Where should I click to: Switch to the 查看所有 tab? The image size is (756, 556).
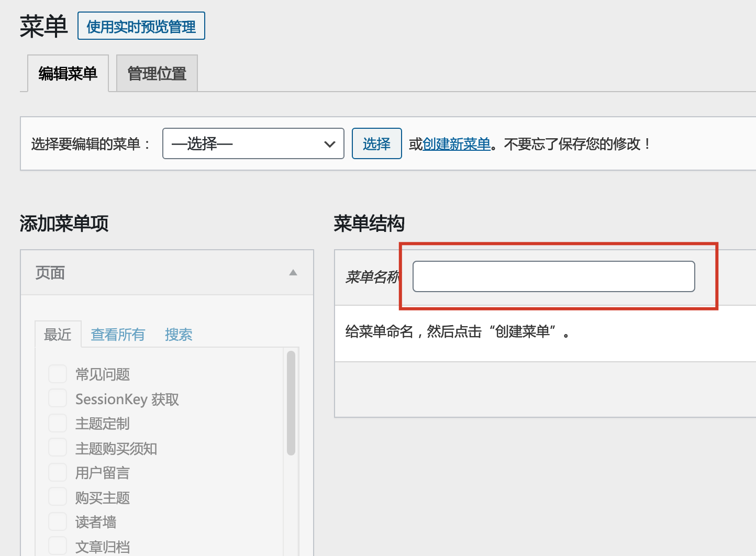pos(118,335)
